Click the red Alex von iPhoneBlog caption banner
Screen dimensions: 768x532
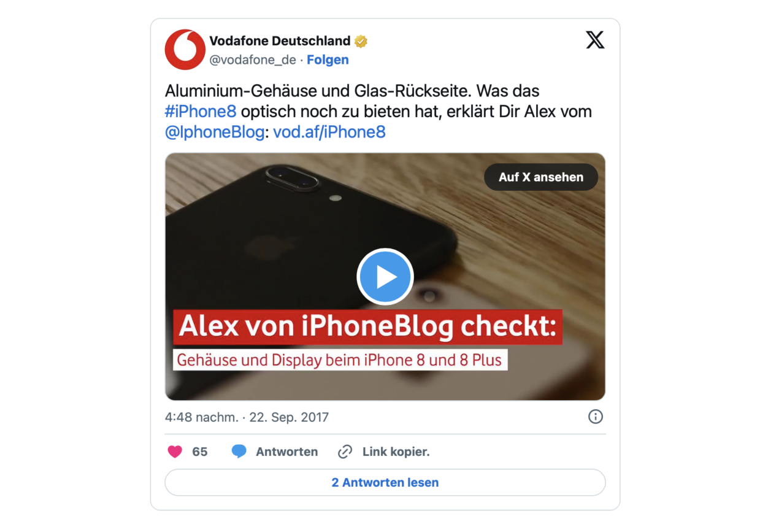367,326
